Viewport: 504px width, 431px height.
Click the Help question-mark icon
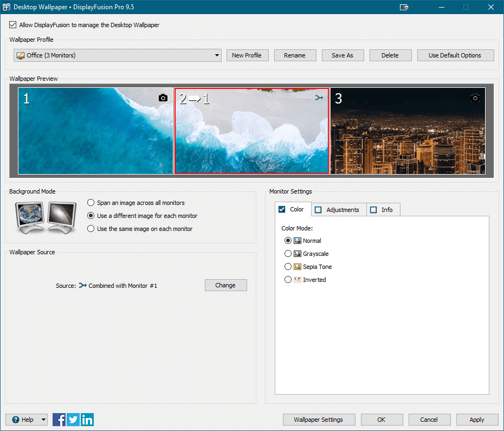[15, 419]
